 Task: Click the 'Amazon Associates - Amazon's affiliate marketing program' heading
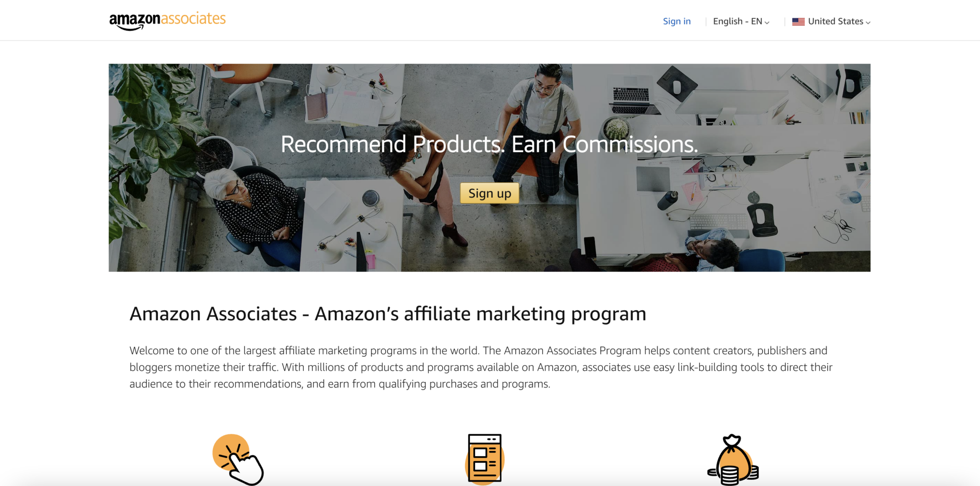tap(388, 314)
